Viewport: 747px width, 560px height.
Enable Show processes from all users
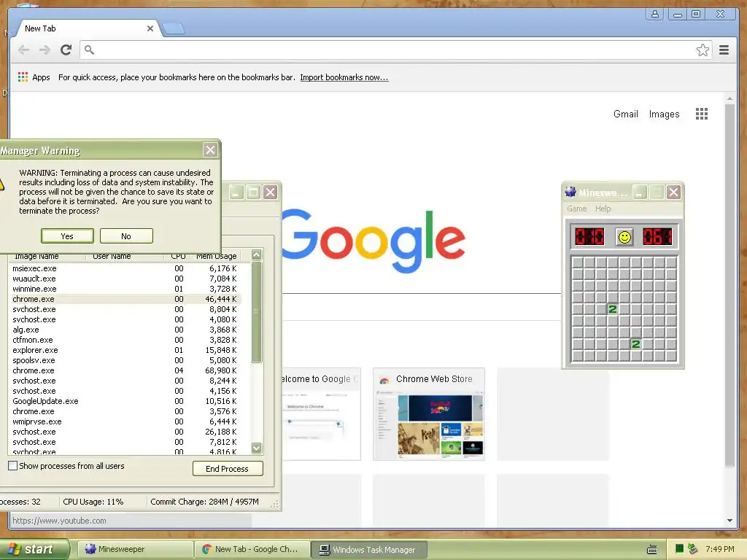13,466
